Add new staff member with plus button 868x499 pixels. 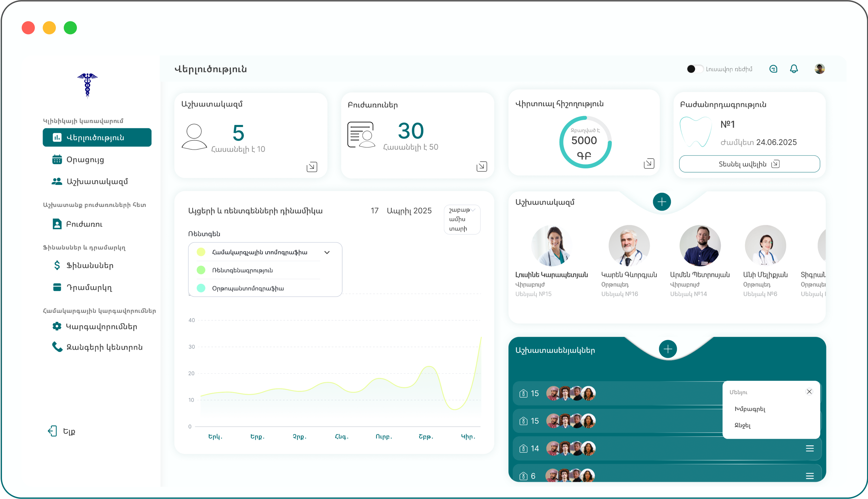coord(662,202)
